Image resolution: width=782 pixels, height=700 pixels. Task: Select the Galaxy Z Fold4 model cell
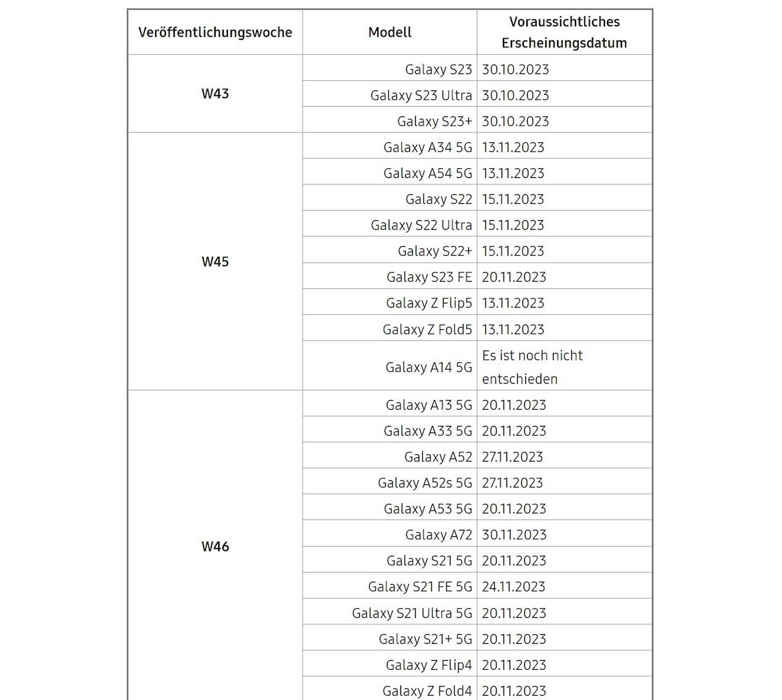[389, 690]
